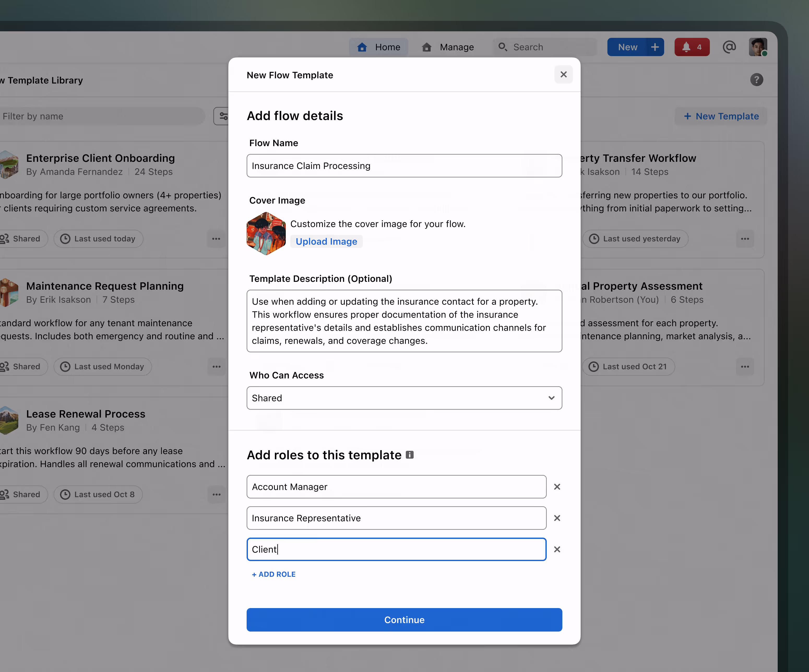Image resolution: width=809 pixels, height=672 pixels.
Task: Click the Template Library heading
Action: [x=41, y=80]
